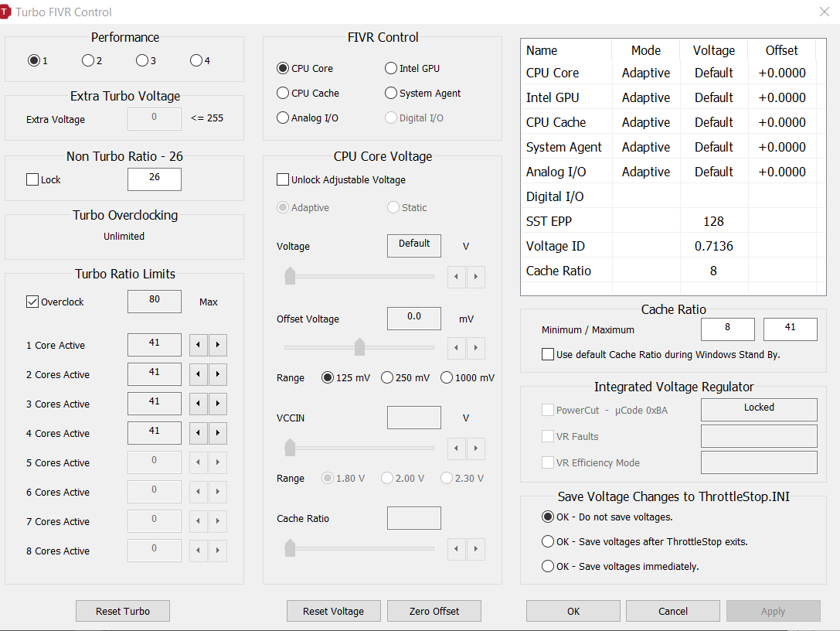Click the Overclock Max ratio field
Screen dimensions: 840x631
click(155, 302)
